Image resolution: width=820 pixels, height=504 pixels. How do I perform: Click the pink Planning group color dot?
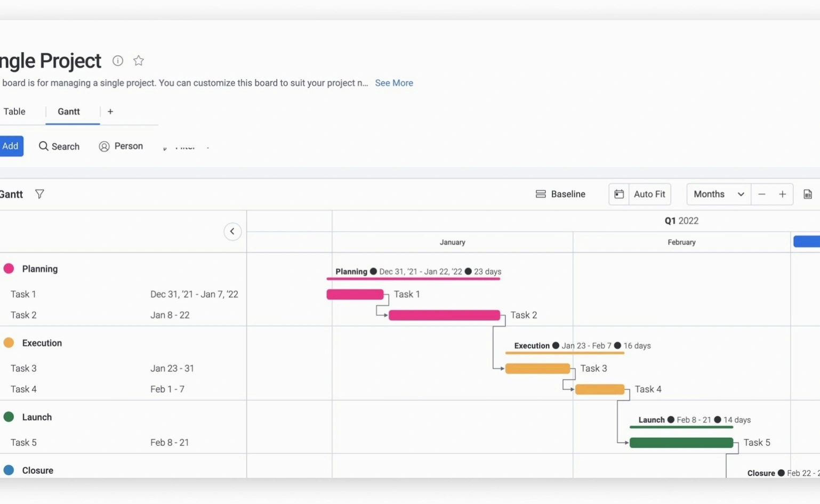(x=9, y=269)
